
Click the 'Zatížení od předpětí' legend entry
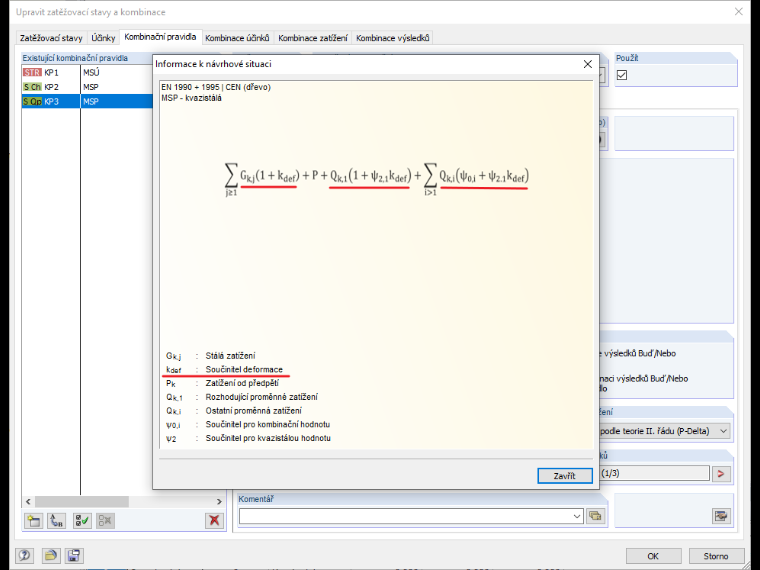coord(242,383)
